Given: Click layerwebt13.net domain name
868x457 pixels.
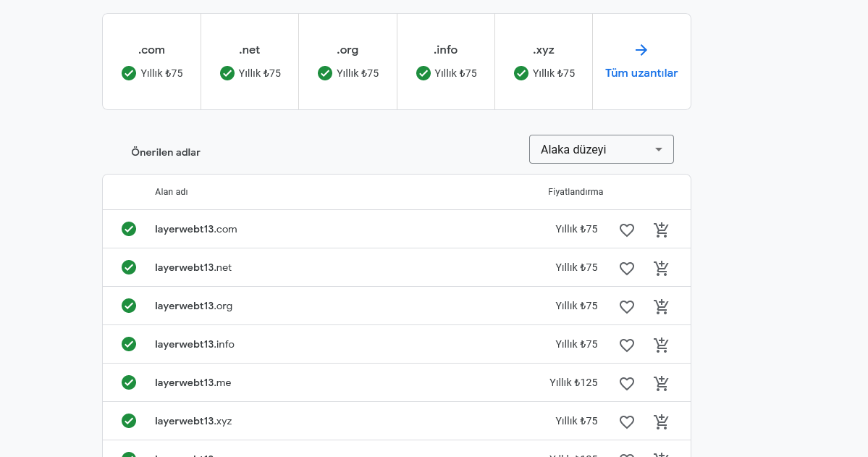Looking at the screenshot, I should [x=193, y=267].
